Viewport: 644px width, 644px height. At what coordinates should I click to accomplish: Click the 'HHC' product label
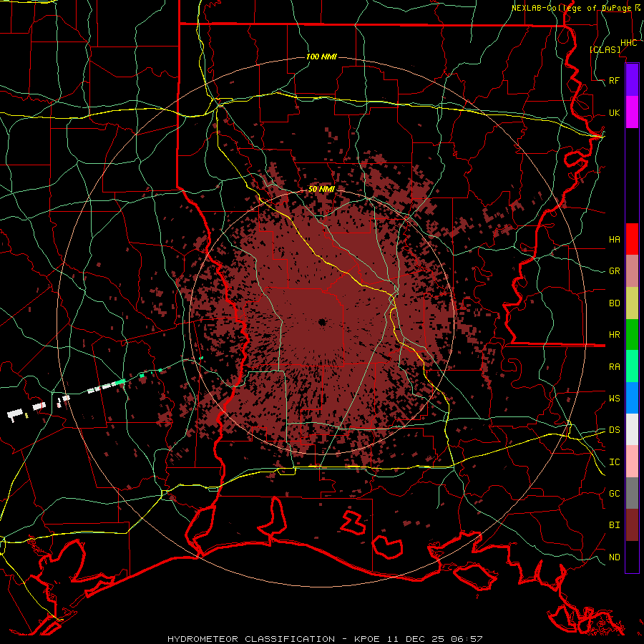point(628,42)
